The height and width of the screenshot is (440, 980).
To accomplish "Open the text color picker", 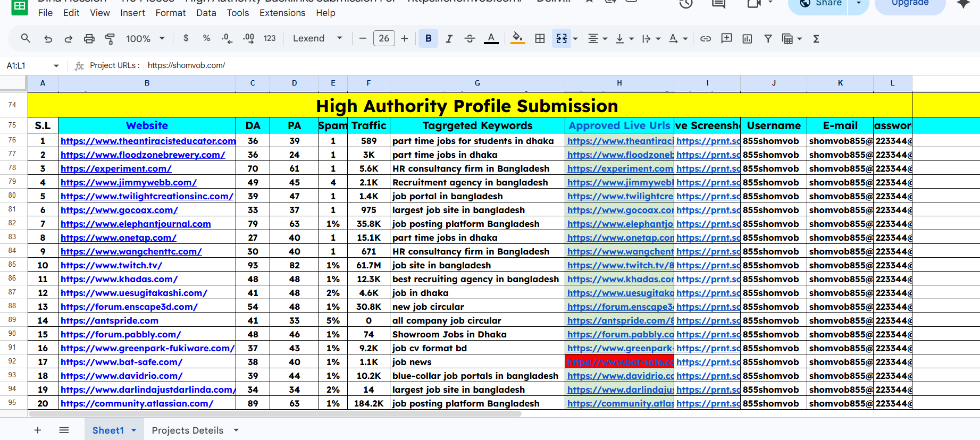I will pos(491,38).
